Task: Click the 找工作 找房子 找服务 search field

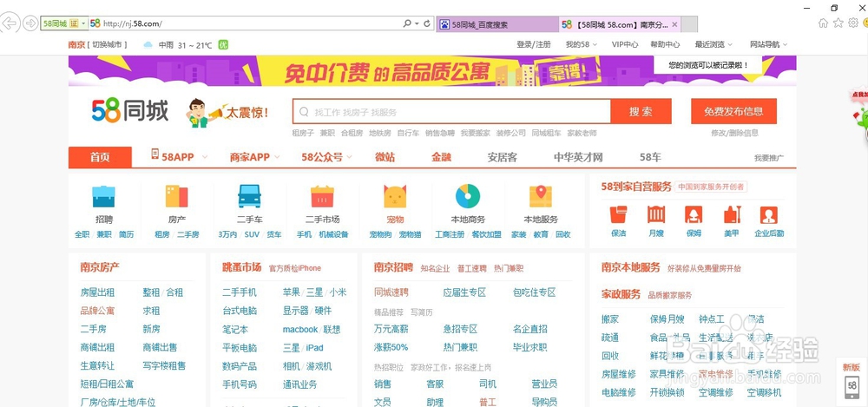Action: tap(451, 111)
